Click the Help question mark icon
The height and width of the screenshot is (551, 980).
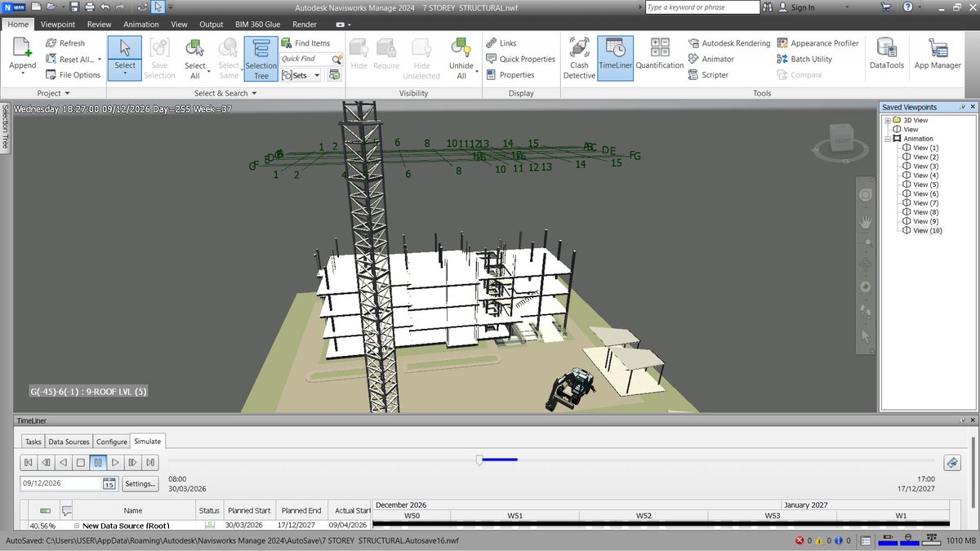(907, 7)
